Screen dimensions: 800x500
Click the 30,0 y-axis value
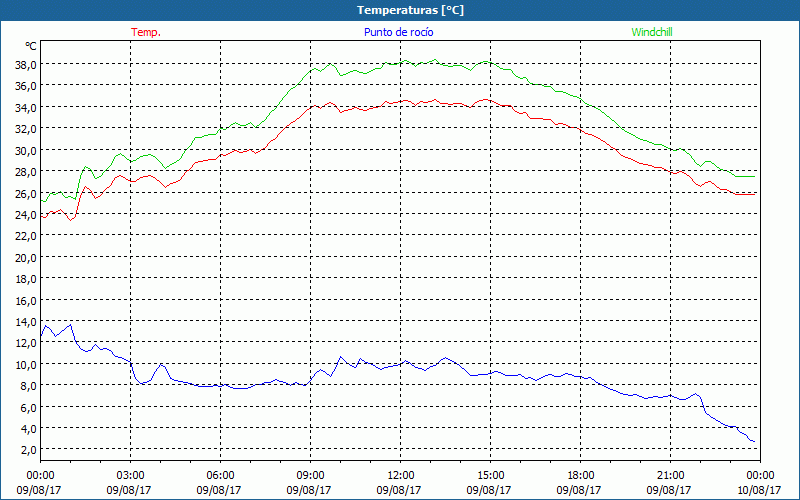coord(26,151)
